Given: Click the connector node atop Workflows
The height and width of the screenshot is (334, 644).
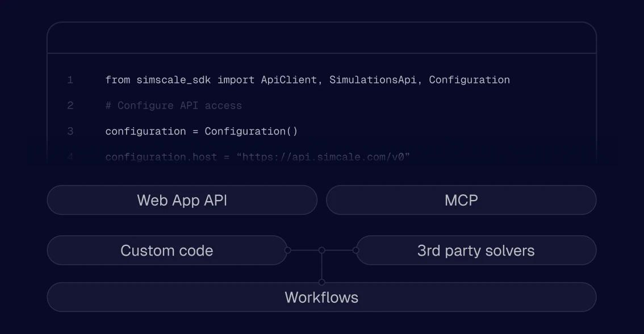Looking at the screenshot, I should 321,282.
